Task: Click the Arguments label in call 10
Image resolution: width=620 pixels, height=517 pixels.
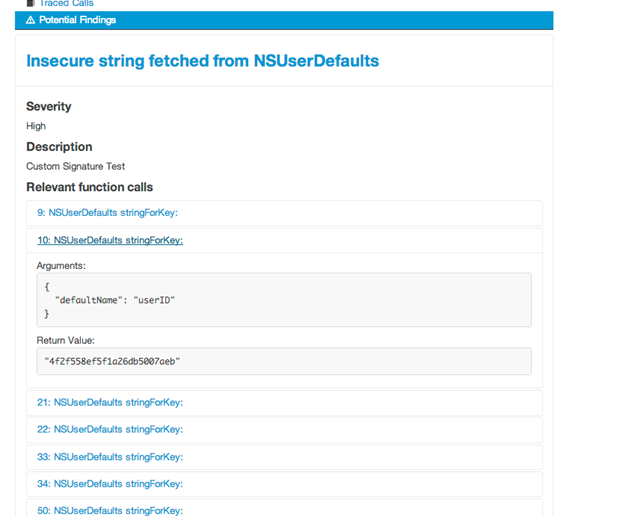Action: (61, 265)
